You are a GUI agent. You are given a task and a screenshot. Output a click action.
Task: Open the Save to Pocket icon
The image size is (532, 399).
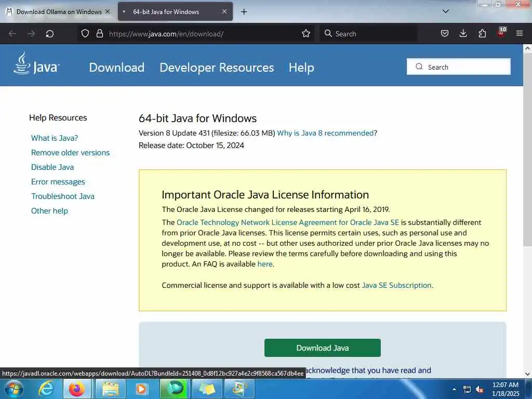(x=445, y=34)
